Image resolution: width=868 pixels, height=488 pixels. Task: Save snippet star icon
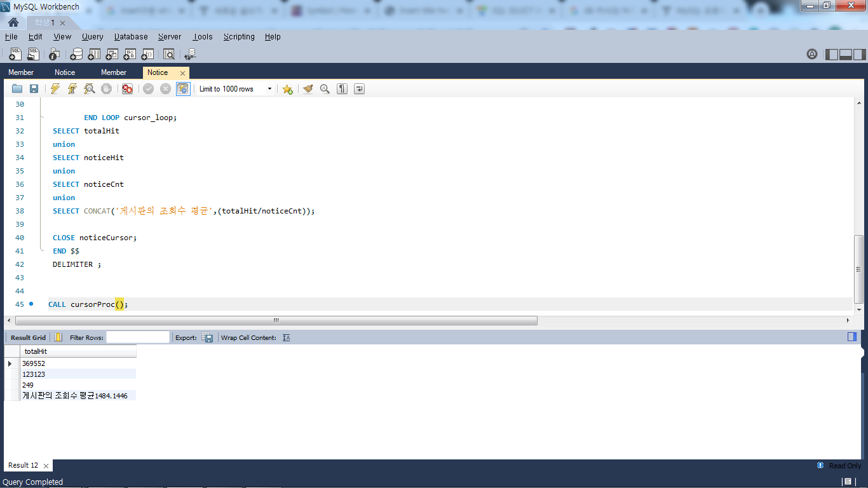point(287,89)
